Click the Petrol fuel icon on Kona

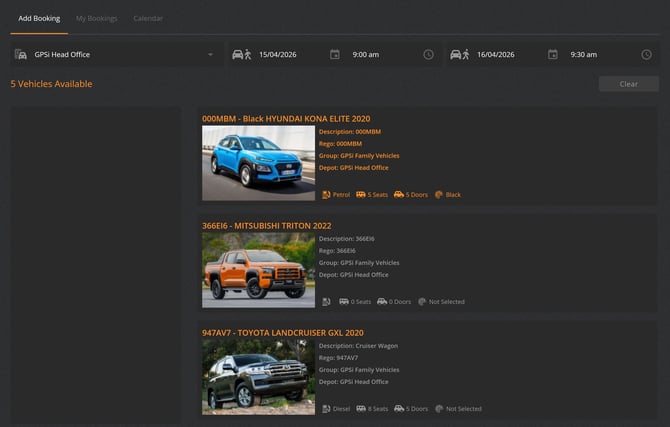pyautogui.click(x=326, y=195)
